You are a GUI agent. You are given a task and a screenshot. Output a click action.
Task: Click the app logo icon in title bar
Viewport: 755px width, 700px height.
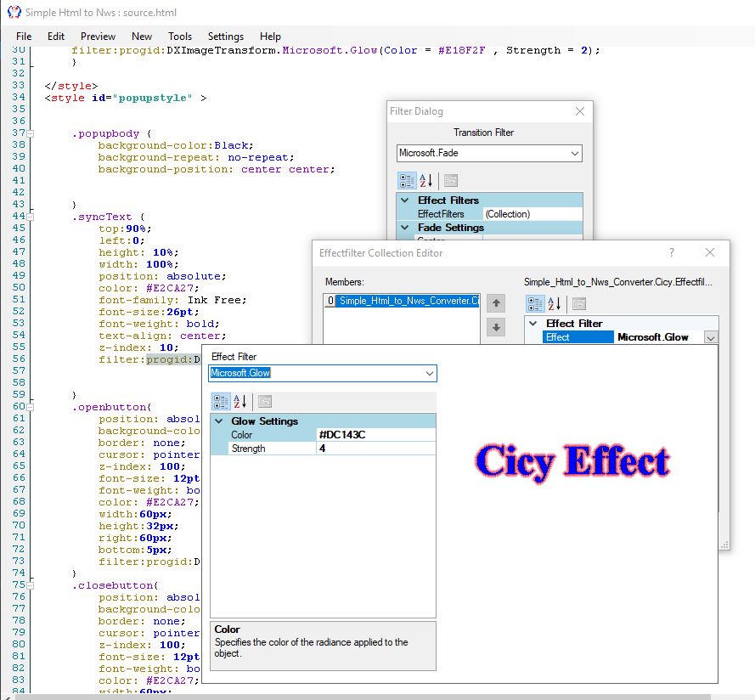coord(14,12)
